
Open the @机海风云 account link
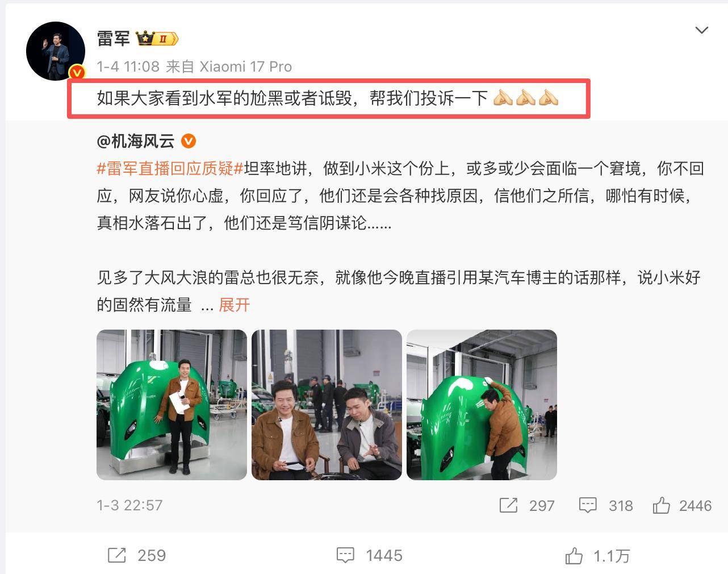pyautogui.click(x=136, y=140)
